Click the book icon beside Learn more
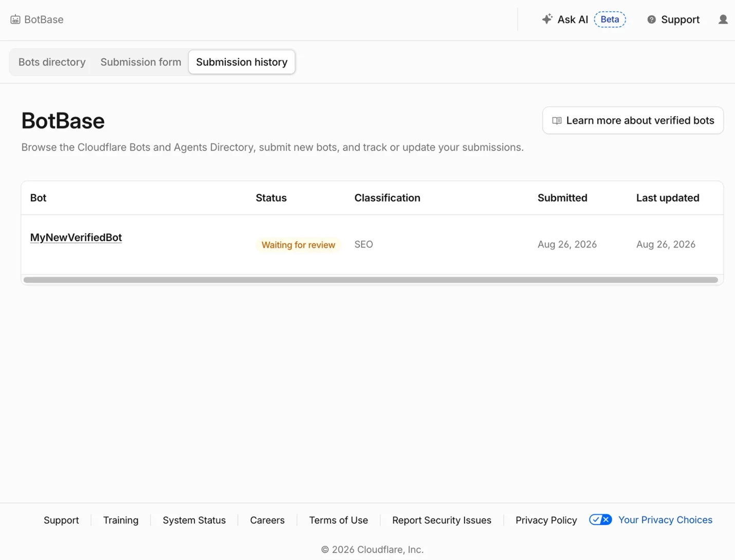The height and width of the screenshot is (560, 735). coord(557,121)
